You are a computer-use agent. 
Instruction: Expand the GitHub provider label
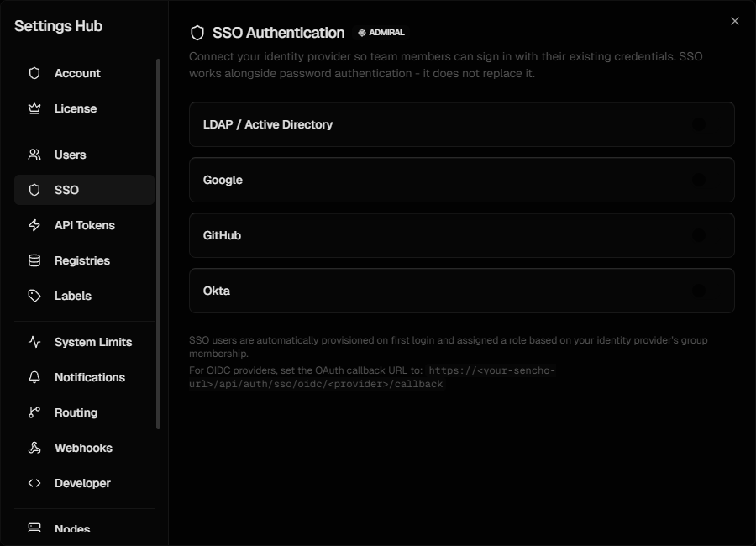[222, 235]
